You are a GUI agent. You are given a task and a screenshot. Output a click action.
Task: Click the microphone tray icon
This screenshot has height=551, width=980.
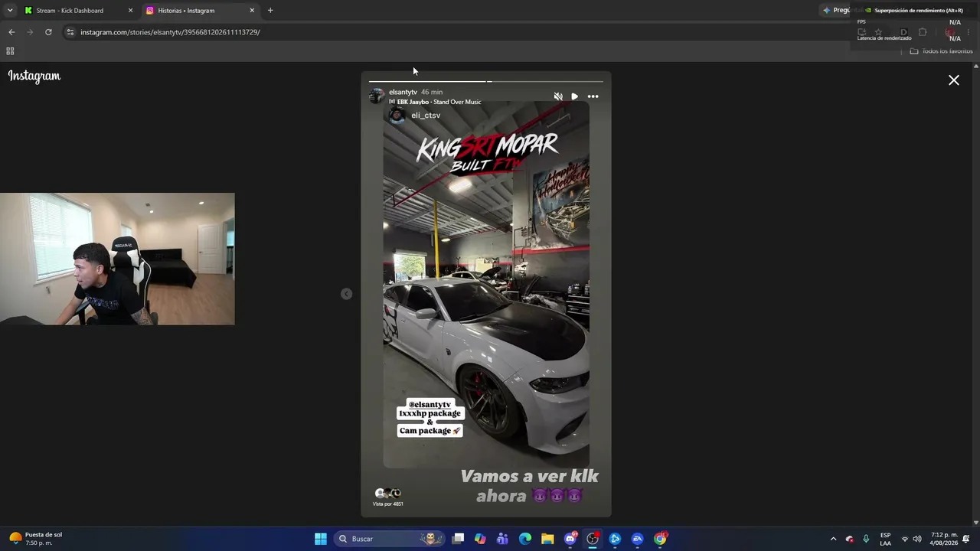coord(866,539)
